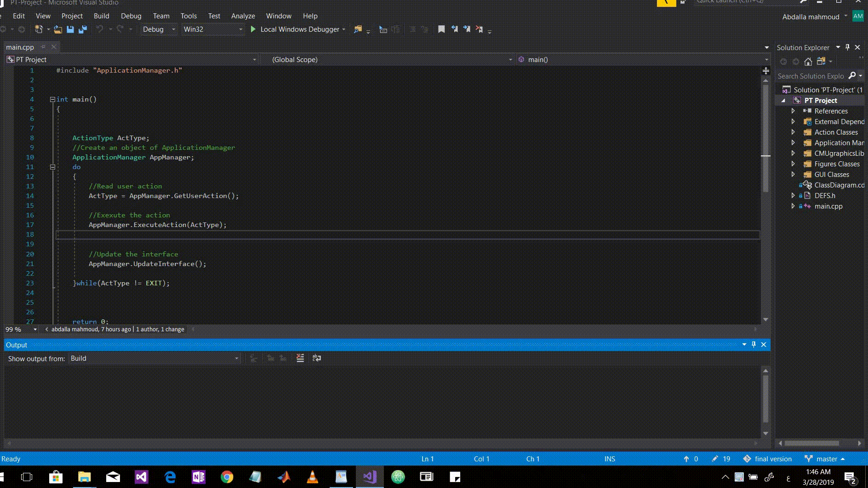Expand the Action Classes folder
The height and width of the screenshot is (488, 868).
(x=793, y=132)
